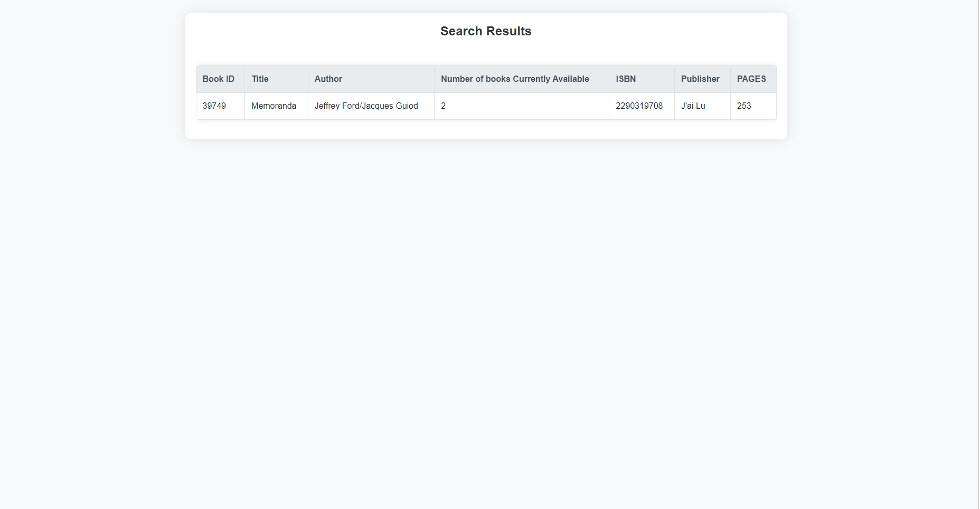Click the Number of books Currently Available header

pyautogui.click(x=515, y=79)
